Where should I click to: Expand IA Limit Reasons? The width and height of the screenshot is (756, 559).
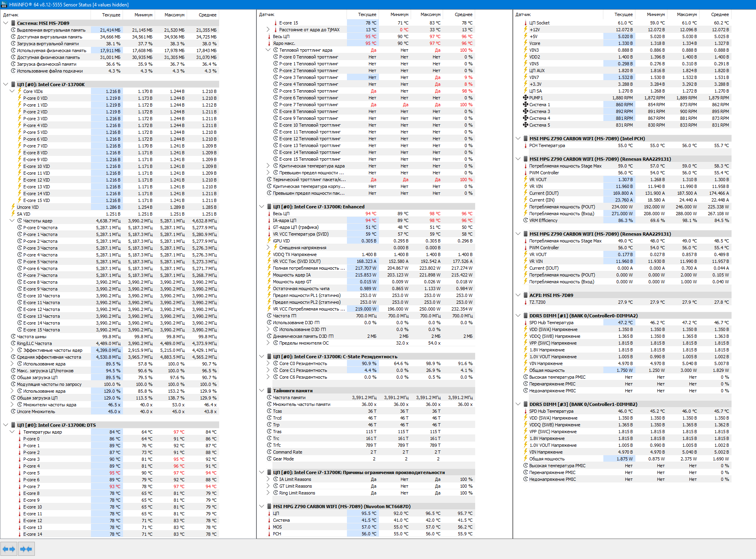[268, 479]
